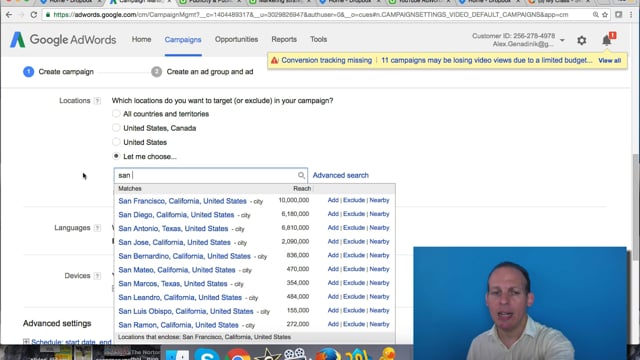
Task: Show locations nearby San Mateo
Action: (x=379, y=269)
